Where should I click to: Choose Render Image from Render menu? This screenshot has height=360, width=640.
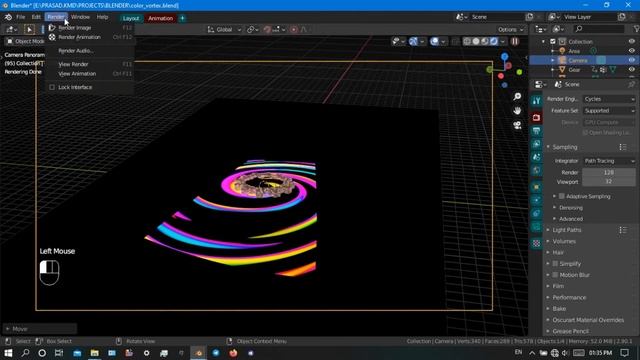click(x=90, y=28)
